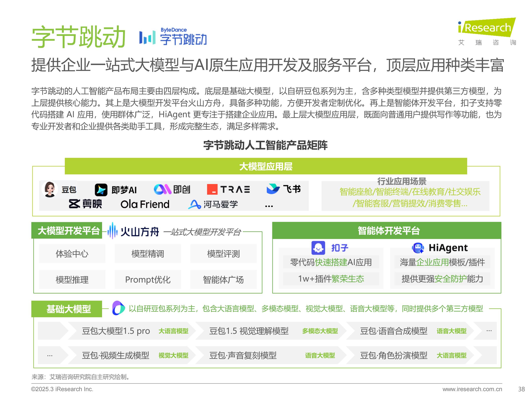This screenshot has width=532, height=399.
Task: Click the 来源：艾瑞咨询研究院自主研究绘制 note
Action: (x=81, y=377)
